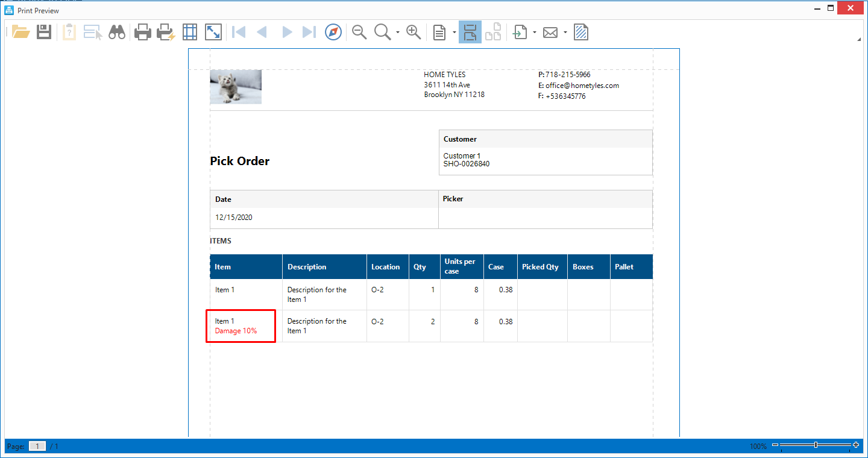Screen dimensions: 868x458
Task: Click the plus button beside zoom slider
Action: [856, 445]
